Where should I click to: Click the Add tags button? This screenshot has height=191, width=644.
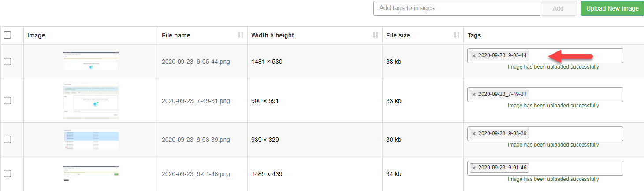(558, 8)
